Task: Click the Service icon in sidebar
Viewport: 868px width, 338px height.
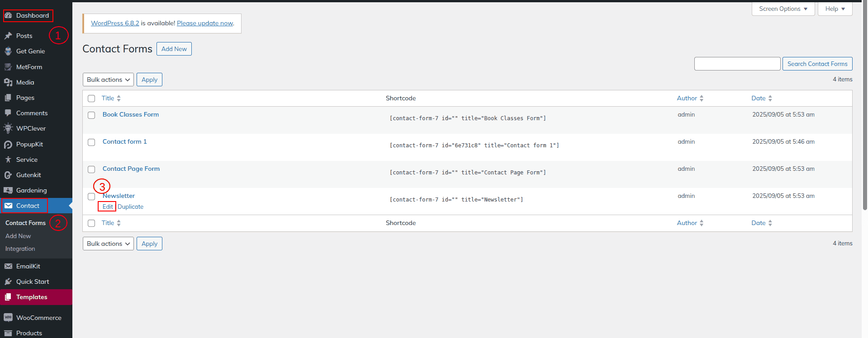Action: point(8,160)
